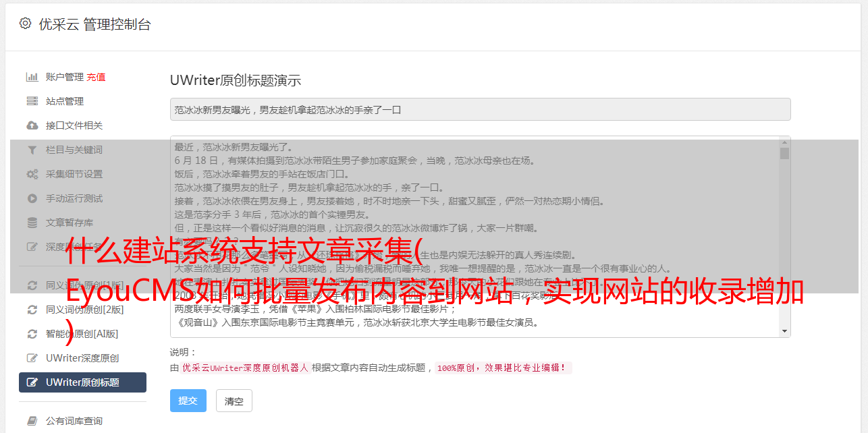
Task: Click inside the article content textarea
Action: tap(475, 237)
